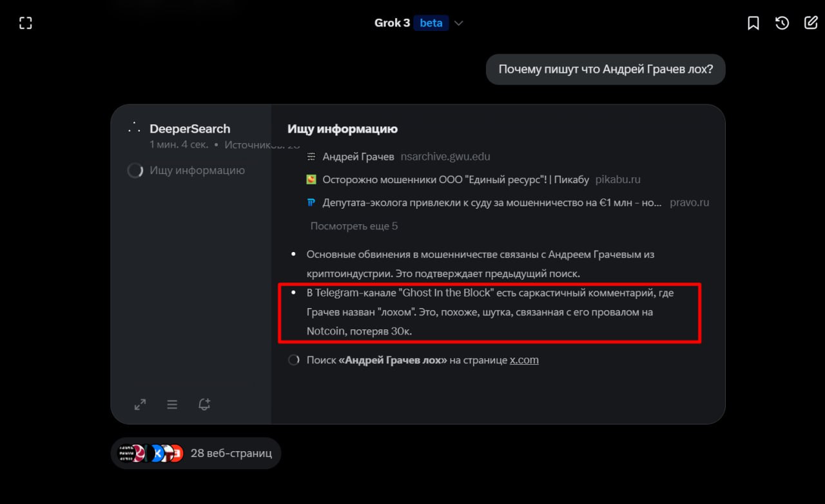Expand 'Посмотреть еще 5' sources
The width and height of the screenshot is (825, 504).
tap(354, 226)
